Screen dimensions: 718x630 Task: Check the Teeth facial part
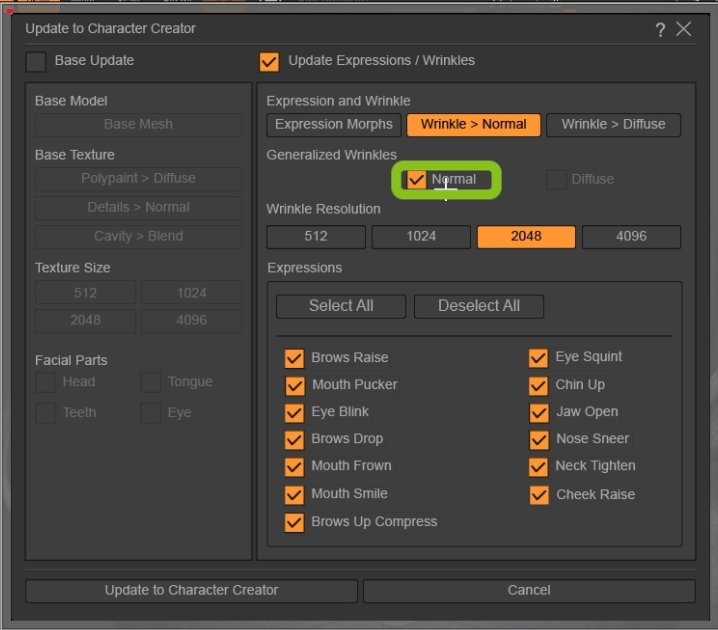[x=45, y=413]
